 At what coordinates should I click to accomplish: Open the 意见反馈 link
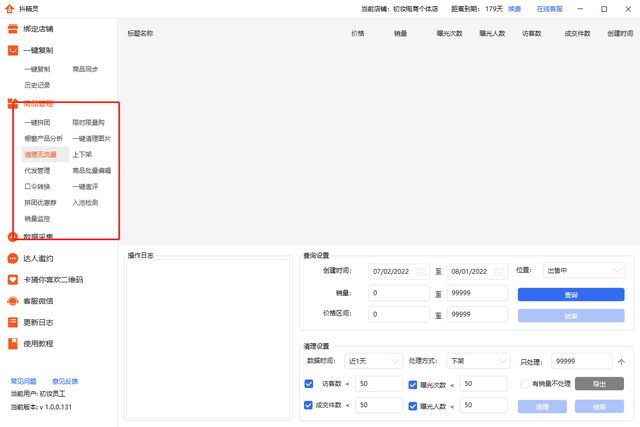[x=65, y=381]
